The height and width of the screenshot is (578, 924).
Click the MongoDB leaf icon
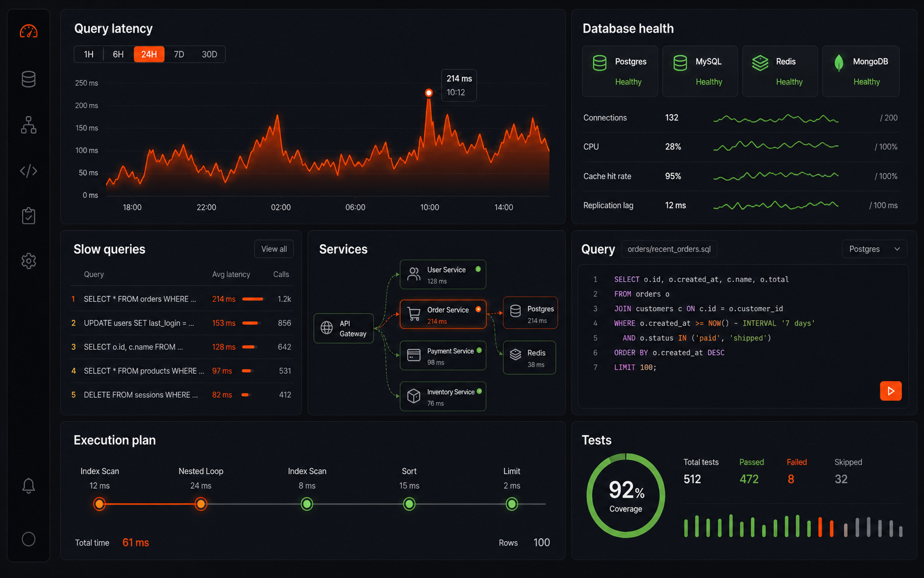point(839,63)
